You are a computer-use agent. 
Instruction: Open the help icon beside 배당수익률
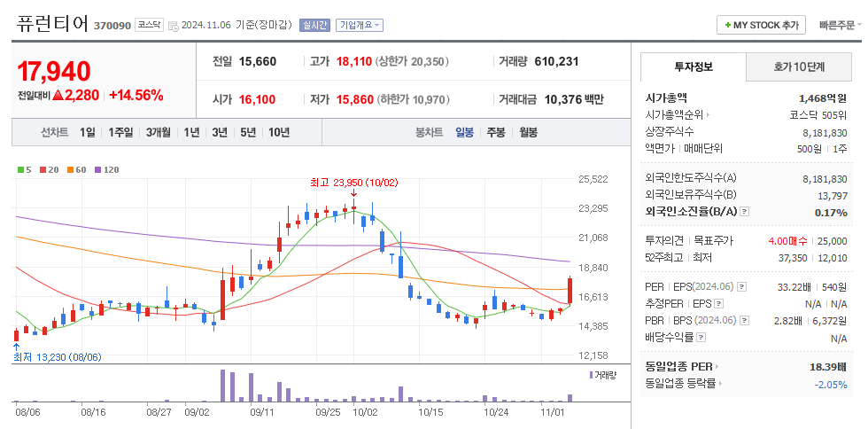point(701,337)
